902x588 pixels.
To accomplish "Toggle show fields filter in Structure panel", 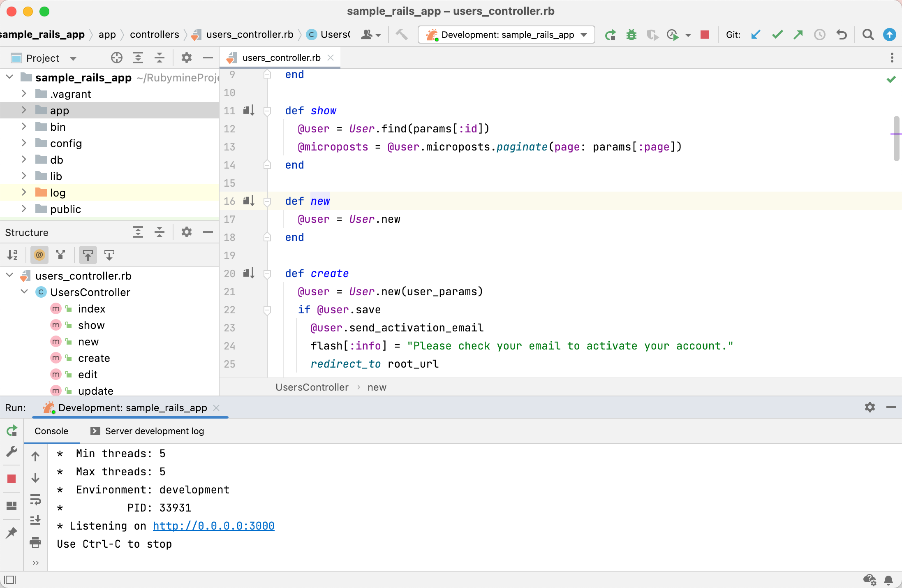I will click(x=39, y=255).
